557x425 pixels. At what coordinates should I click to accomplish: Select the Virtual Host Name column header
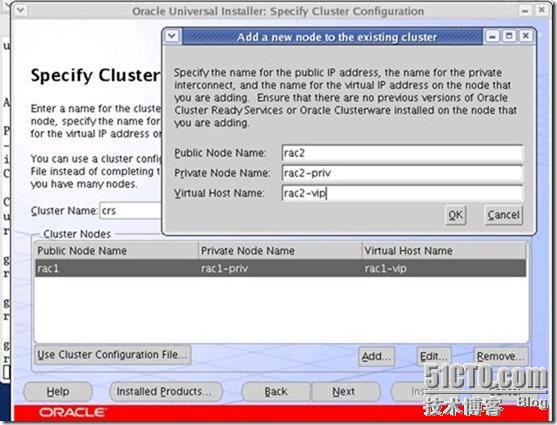[444, 251]
